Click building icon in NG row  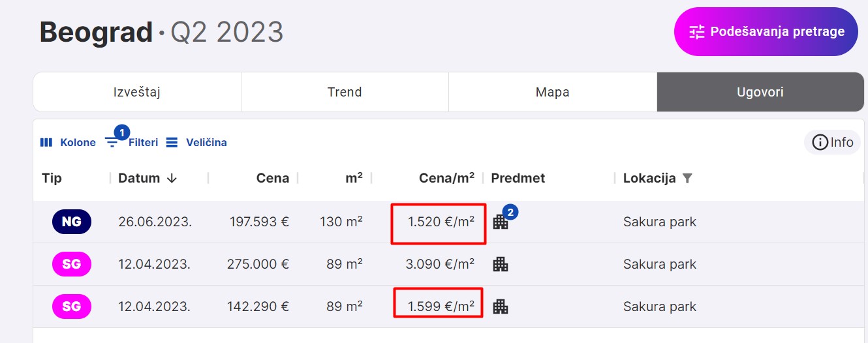[501, 222]
